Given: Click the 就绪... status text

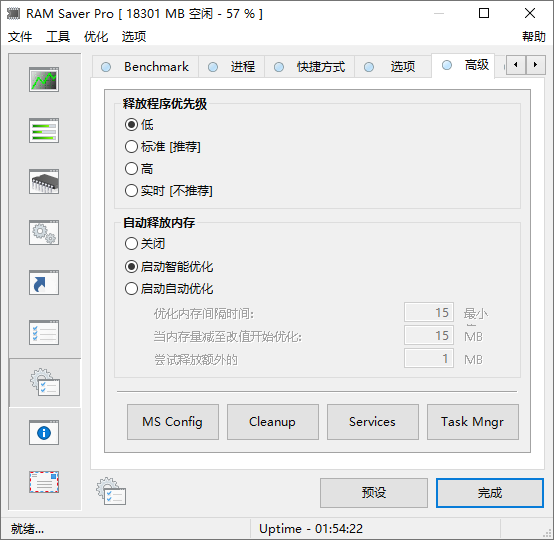Looking at the screenshot, I should [x=27, y=529].
